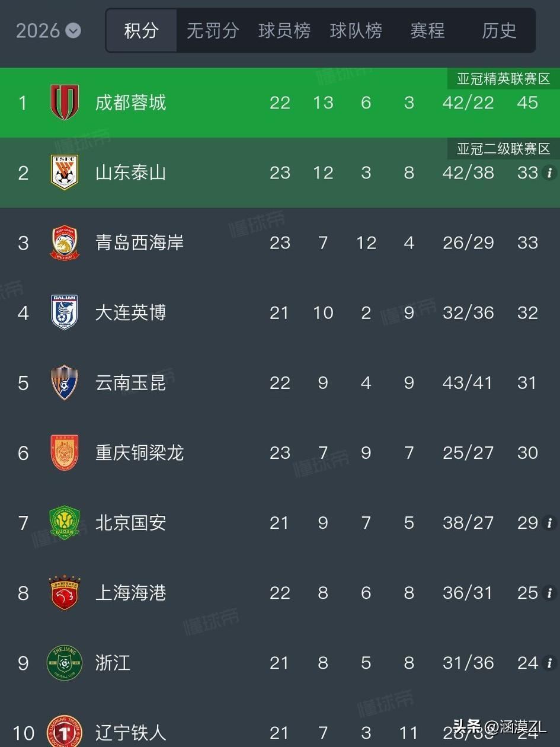
Task: Tap the 浙江 round club logo
Action: pyautogui.click(x=65, y=662)
